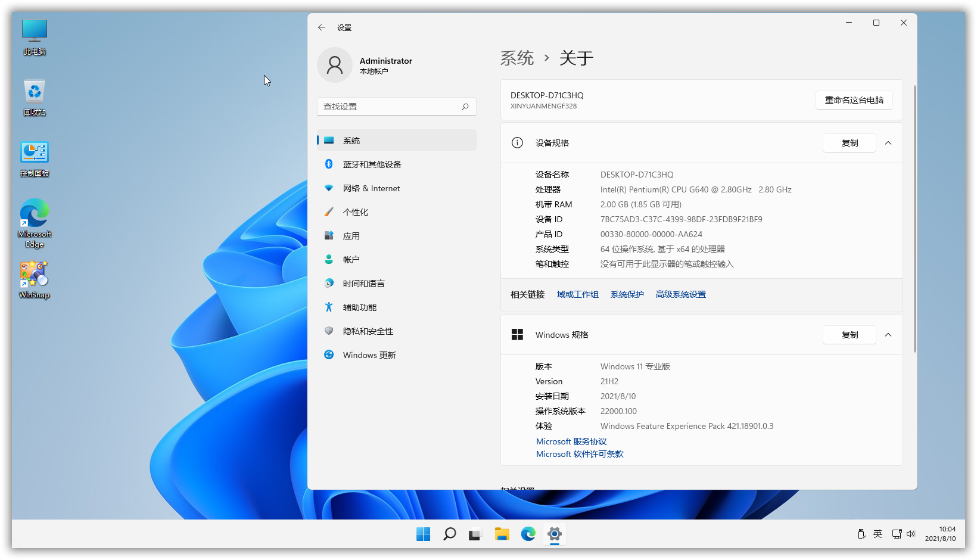Open the 此电脑 desktop icon
This screenshot has width=977, height=560.
coord(35,37)
